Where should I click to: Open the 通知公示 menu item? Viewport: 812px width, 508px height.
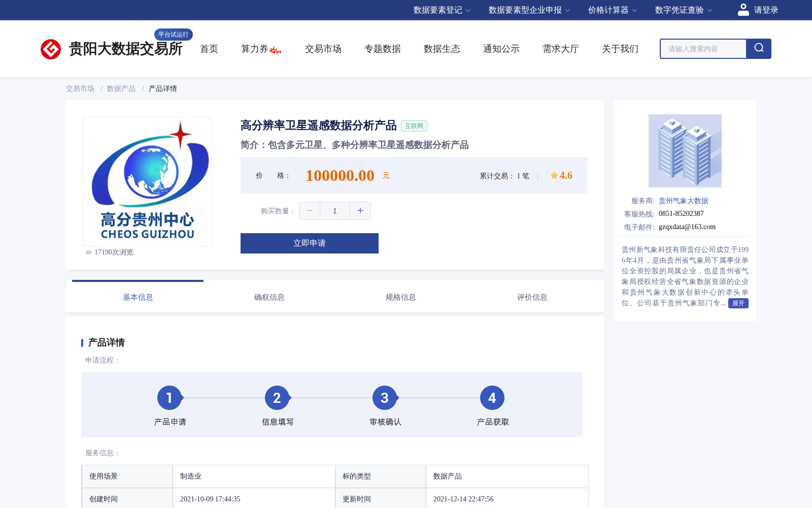point(501,49)
